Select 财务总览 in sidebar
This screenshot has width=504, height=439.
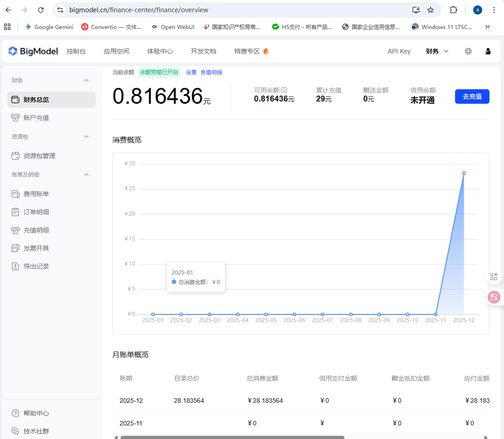pyautogui.click(x=51, y=100)
